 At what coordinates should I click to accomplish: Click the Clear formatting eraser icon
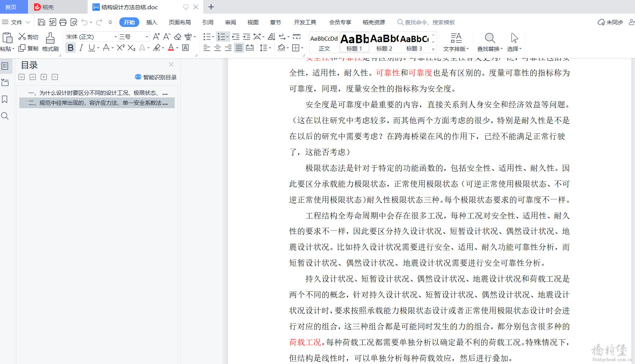(x=178, y=37)
